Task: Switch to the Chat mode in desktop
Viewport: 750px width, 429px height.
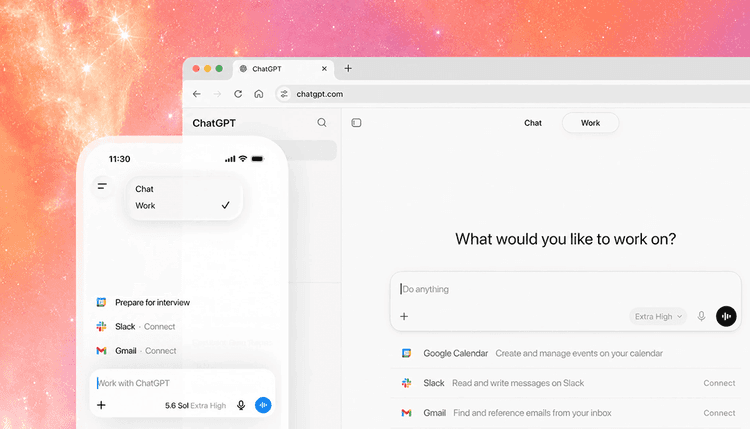Action: tap(533, 123)
